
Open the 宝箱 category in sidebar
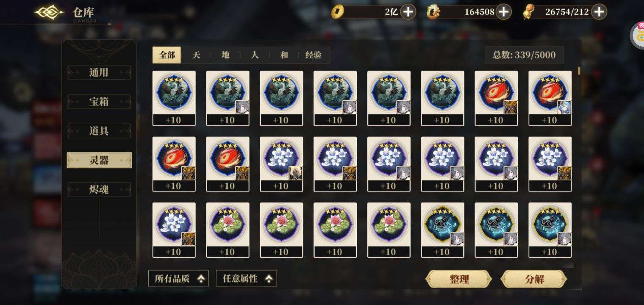[99, 102]
